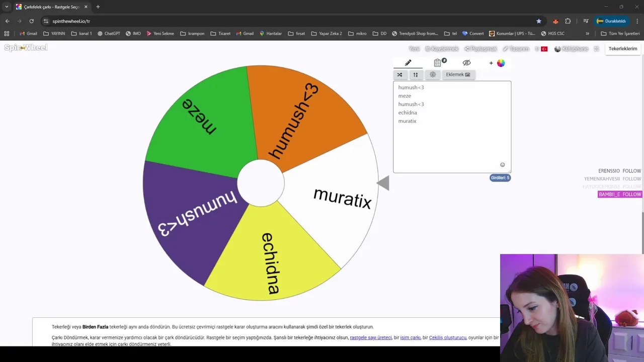The width and height of the screenshot is (644, 362).
Task: Open the kanal 1 bookmark folder
Action: 82,34
